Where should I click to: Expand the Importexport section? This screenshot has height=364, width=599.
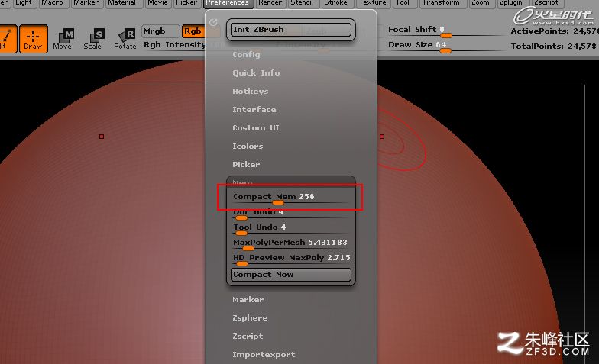264,354
